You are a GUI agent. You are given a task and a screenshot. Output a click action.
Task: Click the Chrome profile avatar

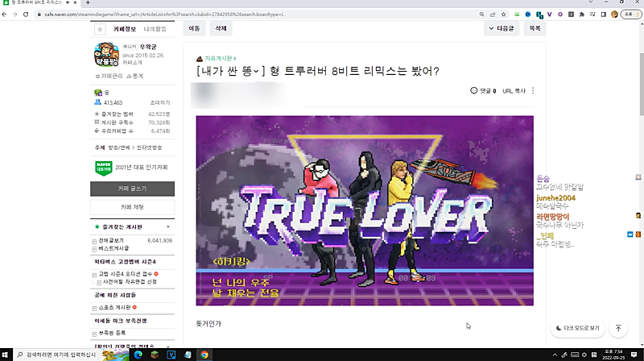614,15
